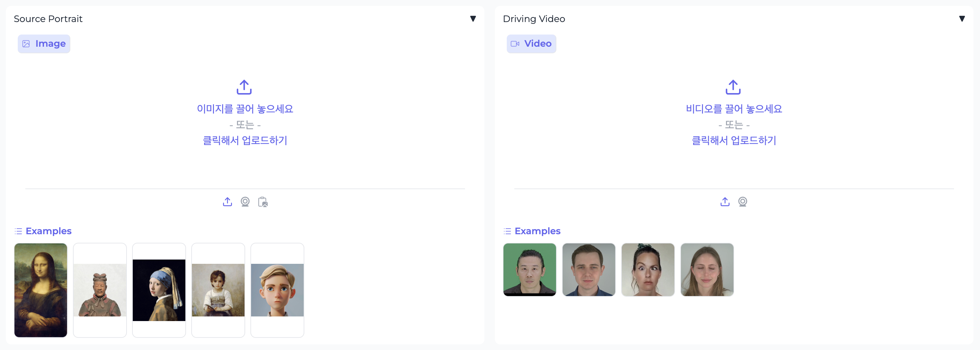Click the upload icon under Source Portrait dropzone
Image resolution: width=980 pixels, height=350 pixels.
click(227, 201)
